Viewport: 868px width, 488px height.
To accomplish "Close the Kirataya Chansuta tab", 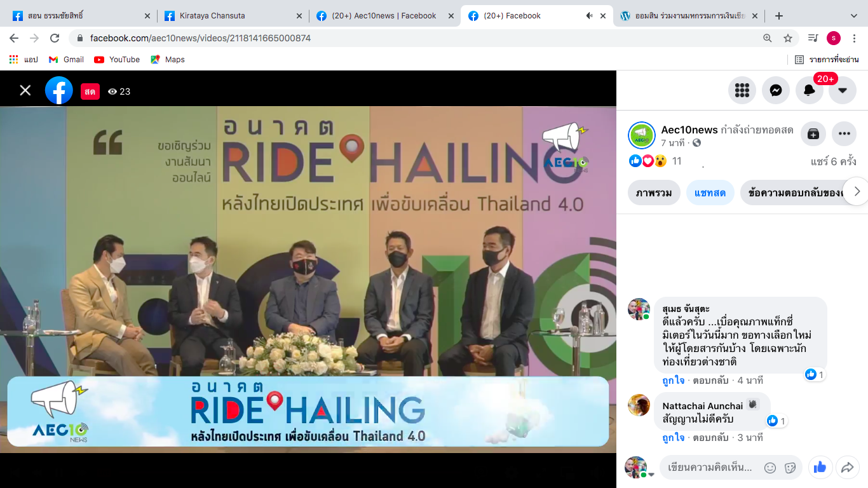I will click(x=299, y=16).
